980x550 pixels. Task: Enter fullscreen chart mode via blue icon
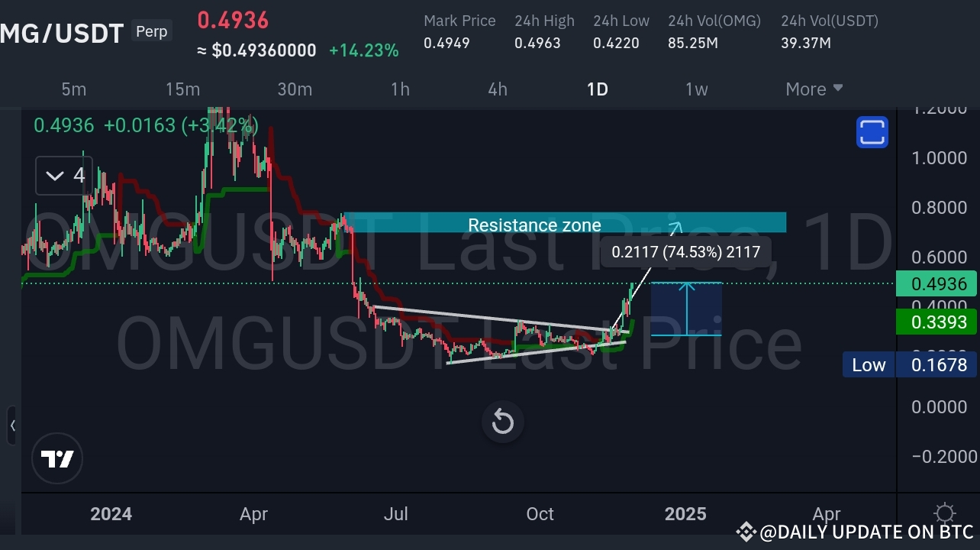click(x=872, y=132)
